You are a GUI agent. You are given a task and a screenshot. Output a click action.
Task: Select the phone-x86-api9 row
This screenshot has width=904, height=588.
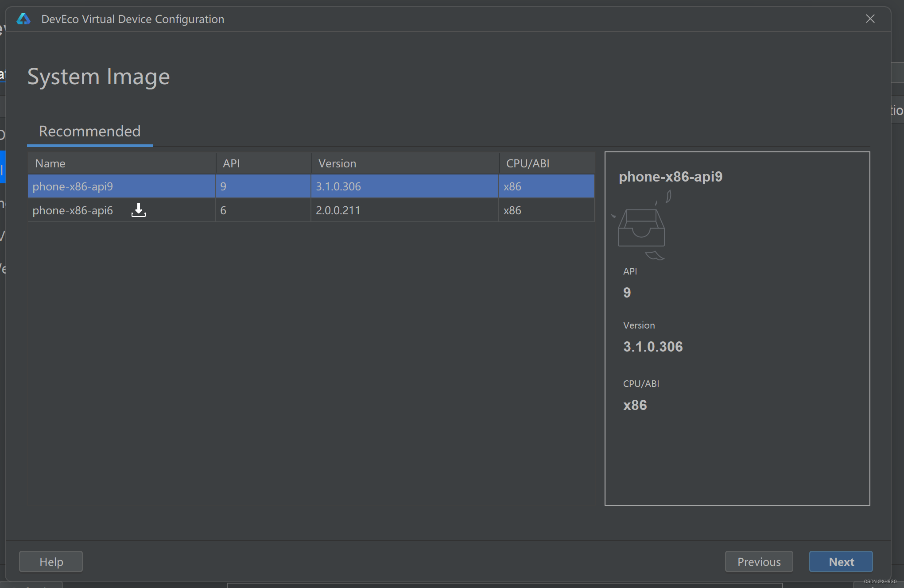(73, 186)
